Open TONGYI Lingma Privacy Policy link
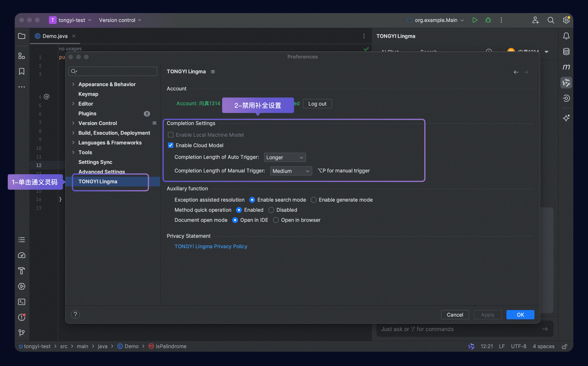The height and width of the screenshot is (366, 588). pos(211,246)
